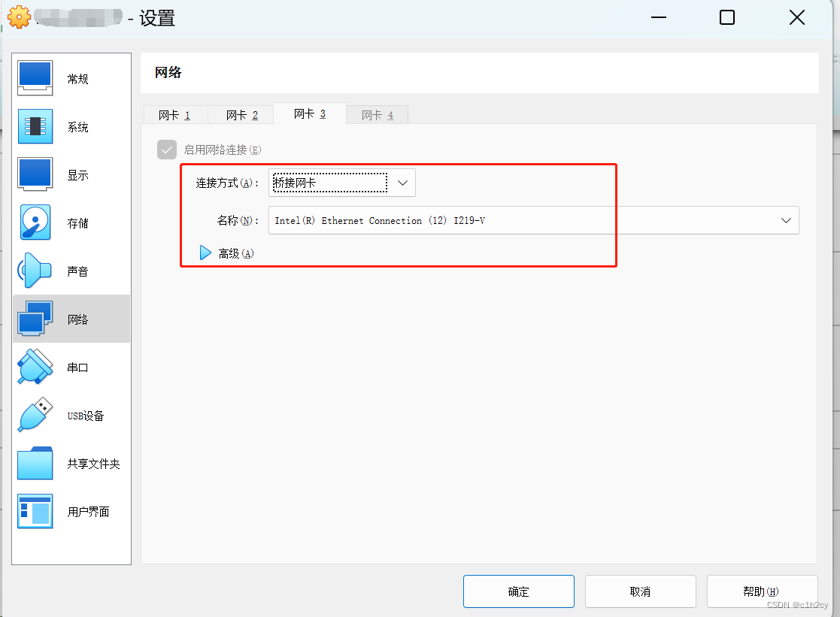The image size is (840, 617).
Task: Maximize the settings window
Action: [x=727, y=17]
